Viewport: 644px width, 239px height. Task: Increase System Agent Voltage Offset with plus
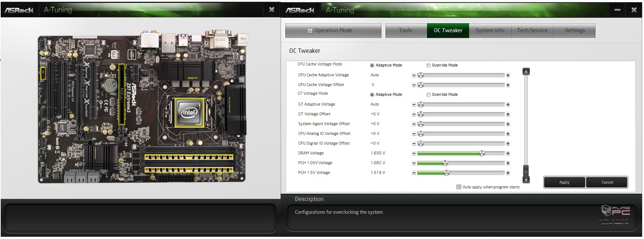pyautogui.click(x=508, y=124)
